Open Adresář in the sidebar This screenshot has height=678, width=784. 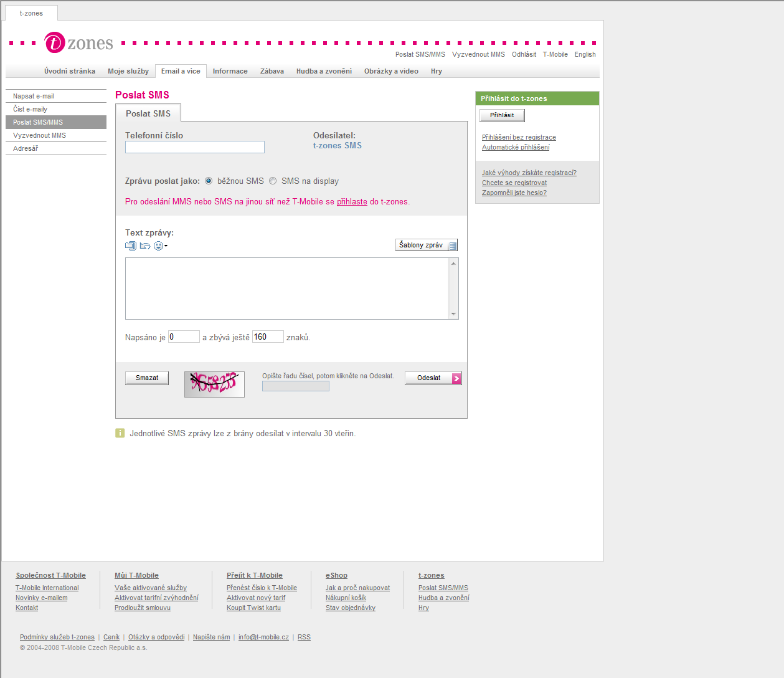(56, 148)
